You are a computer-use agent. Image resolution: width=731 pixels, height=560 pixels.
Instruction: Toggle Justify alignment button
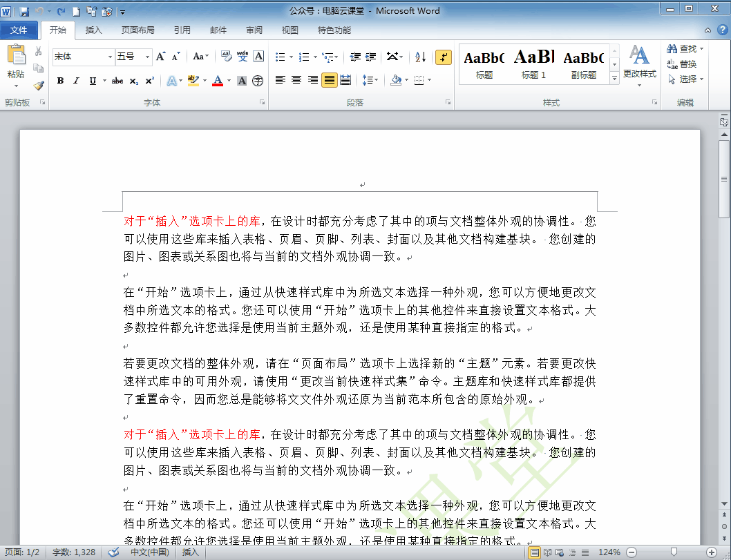click(x=329, y=80)
